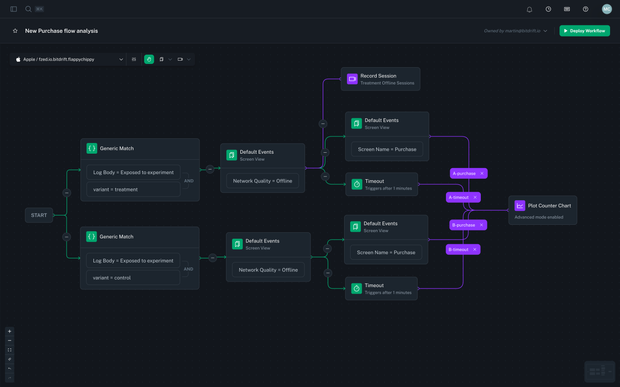Open the help question mark icon
This screenshot has height=387, width=620.
point(585,9)
